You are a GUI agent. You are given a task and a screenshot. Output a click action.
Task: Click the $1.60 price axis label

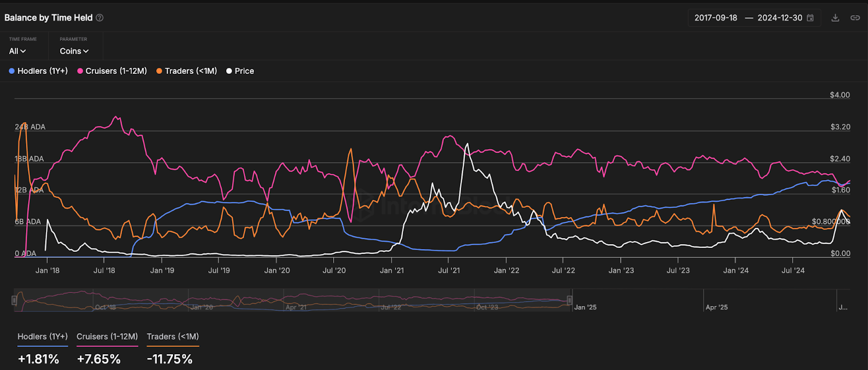point(841,190)
